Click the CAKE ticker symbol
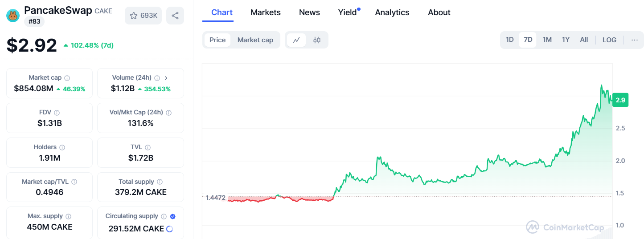644x239 pixels. click(x=103, y=11)
